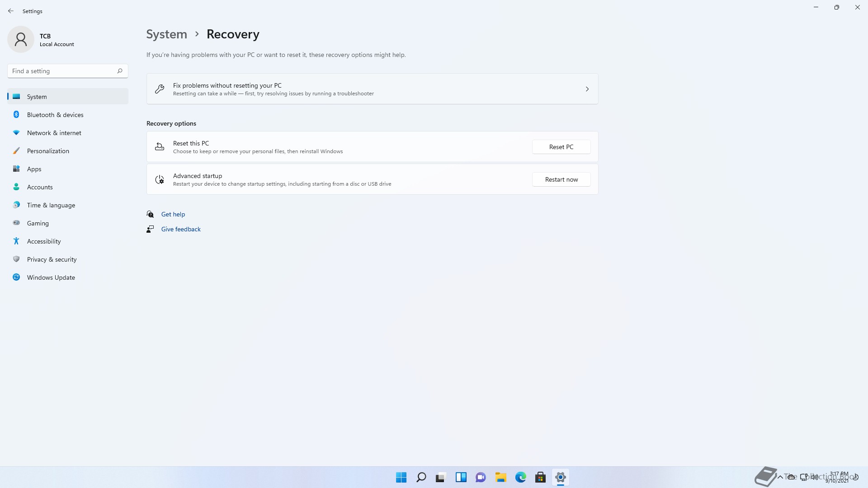Select Privacy & security
This screenshot has height=488, width=868.
point(68,259)
